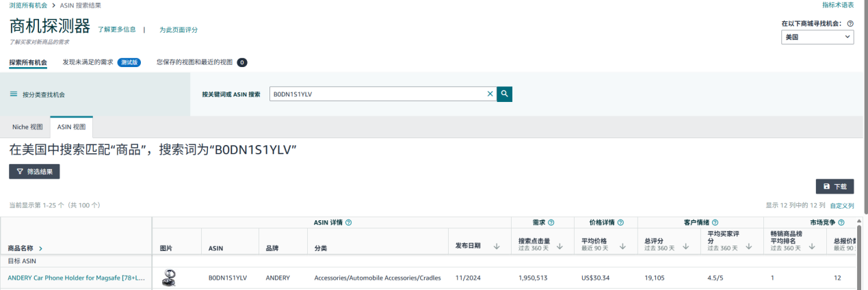Click the Accessories/Automobile Accessories/Cradles category cell
Viewport: 868px width, 290px height.
click(378, 278)
